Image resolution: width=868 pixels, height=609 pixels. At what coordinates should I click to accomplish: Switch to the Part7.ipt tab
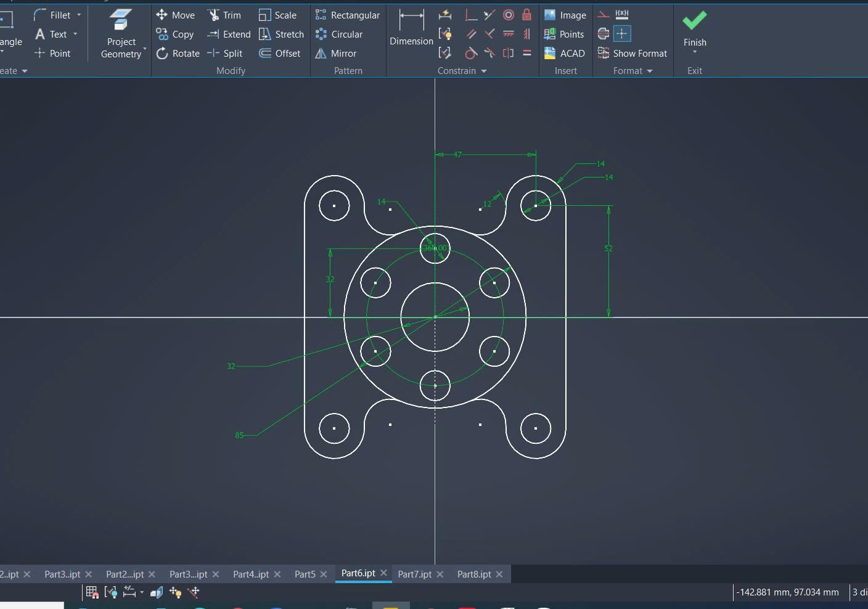tap(414, 574)
